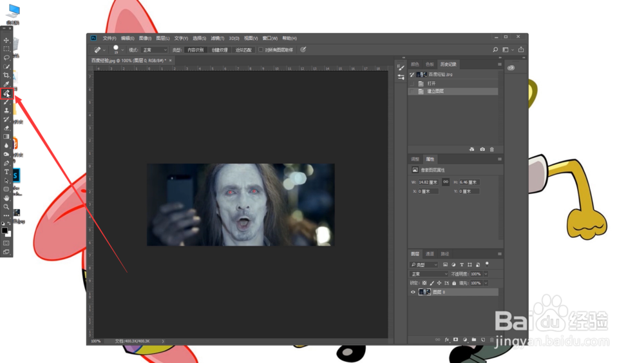Open brush preset picker dropdown
This screenshot has width=644, height=363.
point(122,50)
